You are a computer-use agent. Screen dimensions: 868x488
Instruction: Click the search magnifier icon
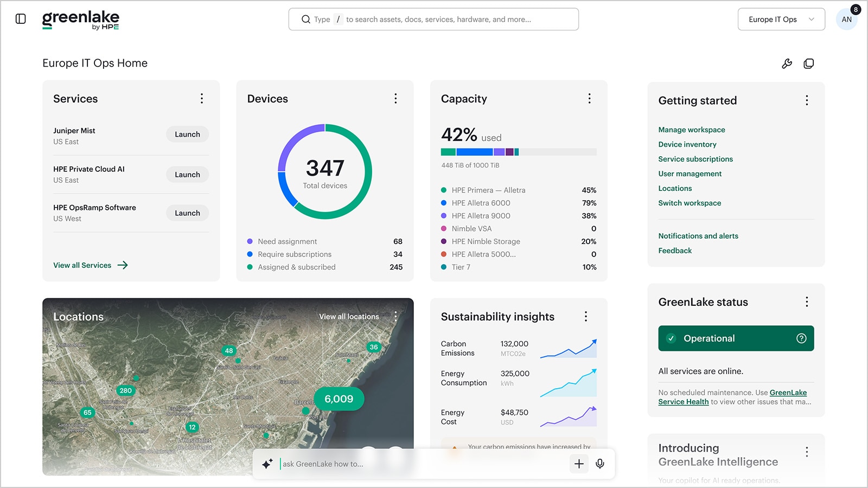[x=306, y=19]
